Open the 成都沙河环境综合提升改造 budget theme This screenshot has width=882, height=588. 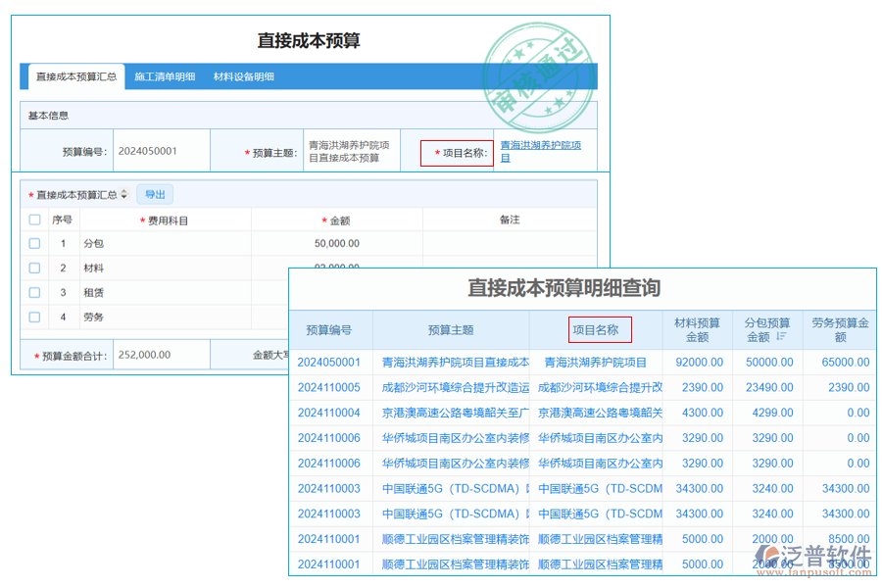451,387
